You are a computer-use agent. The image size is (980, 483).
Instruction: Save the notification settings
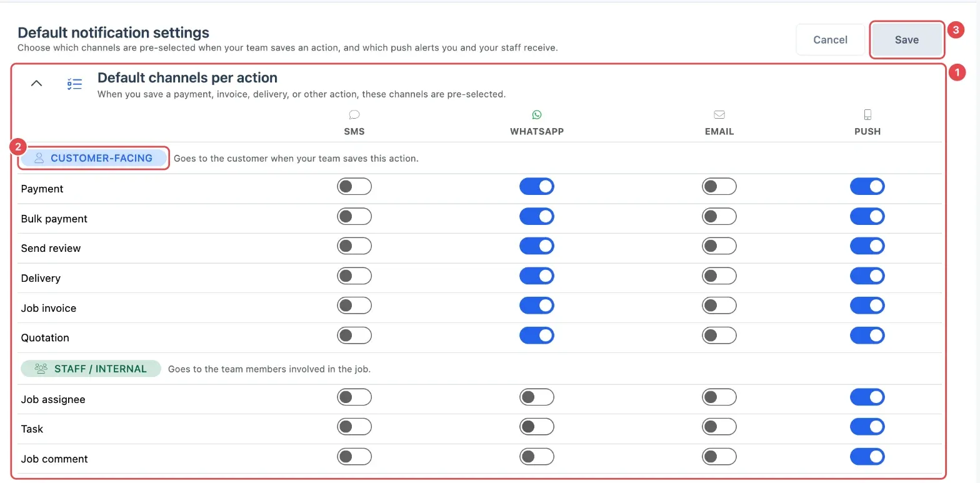click(907, 40)
